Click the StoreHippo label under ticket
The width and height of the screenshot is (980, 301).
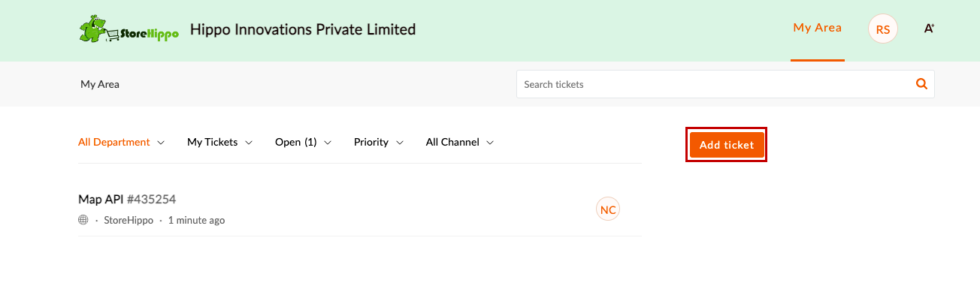(x=129, y=220)
